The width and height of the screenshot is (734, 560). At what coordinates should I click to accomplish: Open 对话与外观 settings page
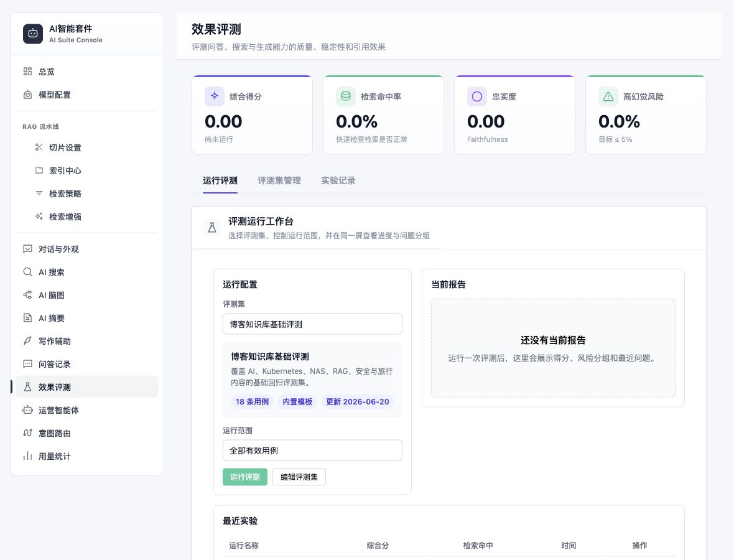point(87,249)
